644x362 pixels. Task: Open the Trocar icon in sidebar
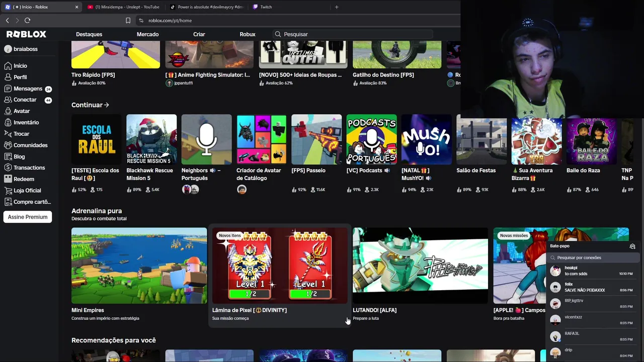[x=8, y=134]
